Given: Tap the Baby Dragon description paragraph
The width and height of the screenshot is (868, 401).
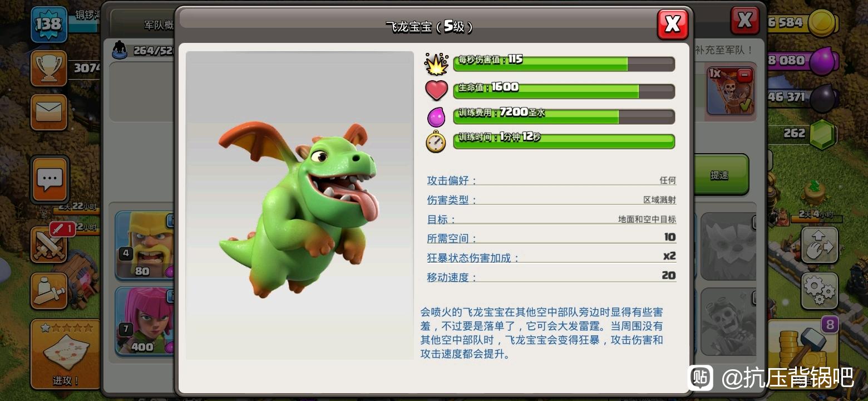Looking at the screenshot, I should click(x=542, y=332).
